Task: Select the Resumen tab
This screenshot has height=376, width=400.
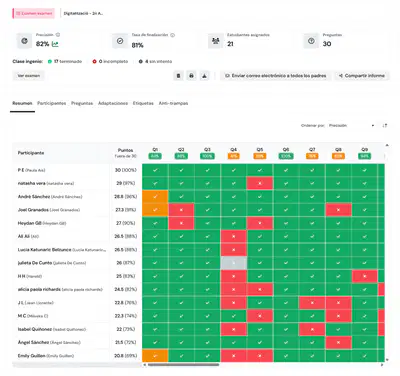Action: (22, 103)
